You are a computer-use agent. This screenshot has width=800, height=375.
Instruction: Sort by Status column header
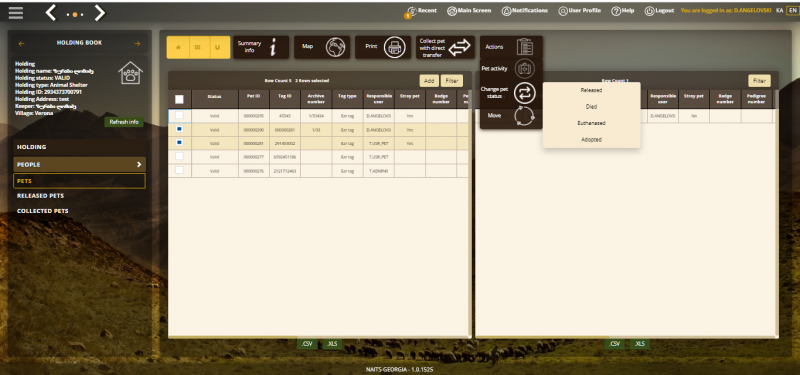tap(214, 98)
